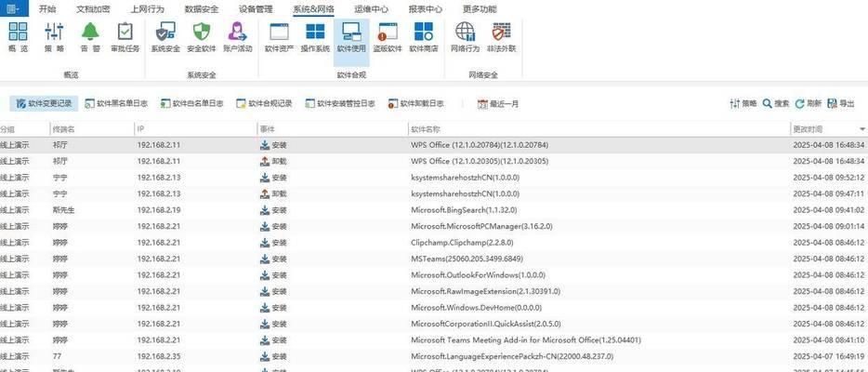868x372 pixels.
Task: Select Microsoft.Windows.DevHome(0.0.0.0) entry
Action: click(476, 307)
